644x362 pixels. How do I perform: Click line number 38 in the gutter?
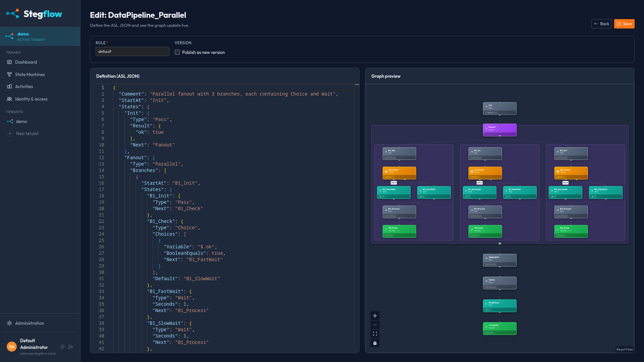coord(101,323)
